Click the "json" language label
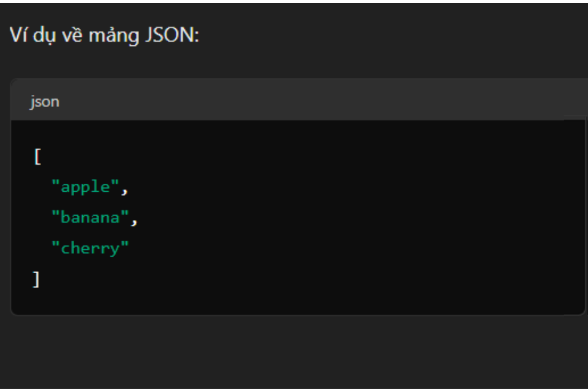The image size is (588, 392). [x=44, y=102]
